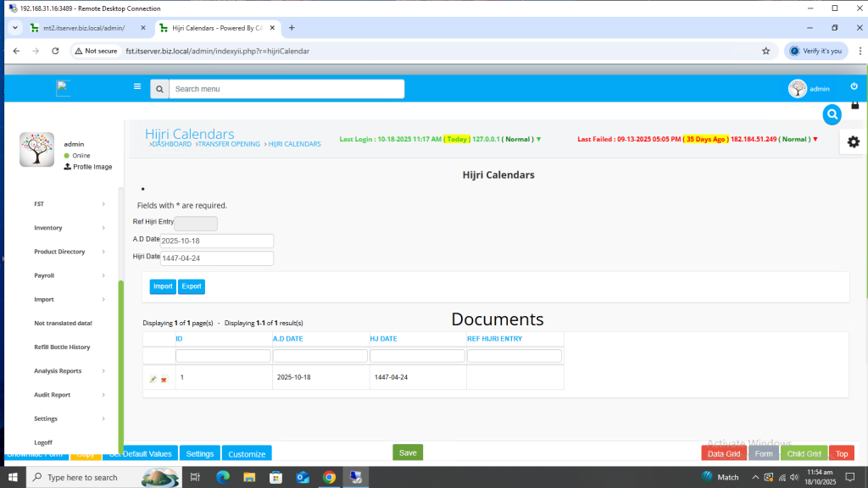
Task: Open the gear settings panel icon
Action: [853, 141]
